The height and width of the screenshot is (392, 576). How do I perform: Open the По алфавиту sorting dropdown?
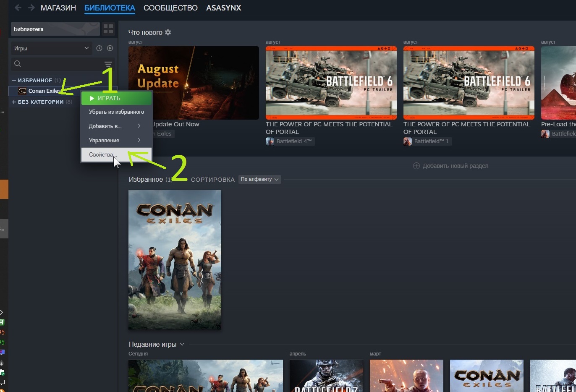(x=259, y=179)
